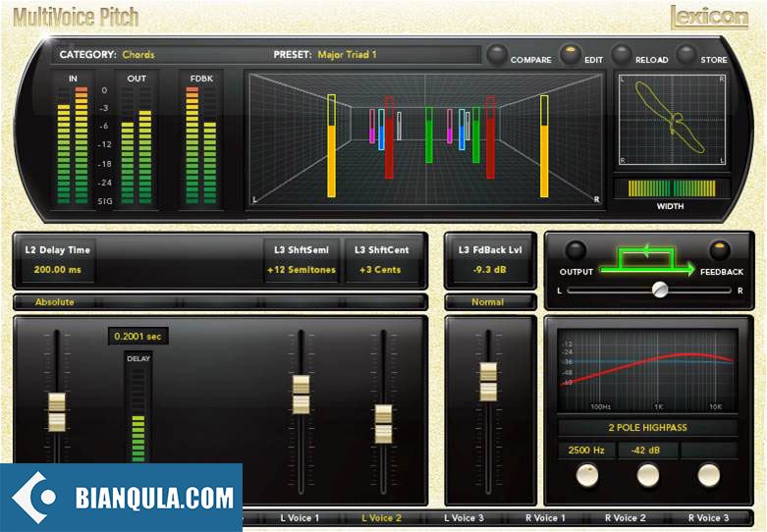The width and height of the screenshot is (767, 532).
Task: Click the right green voice bar in the 3D display
Action: [476, 134]
